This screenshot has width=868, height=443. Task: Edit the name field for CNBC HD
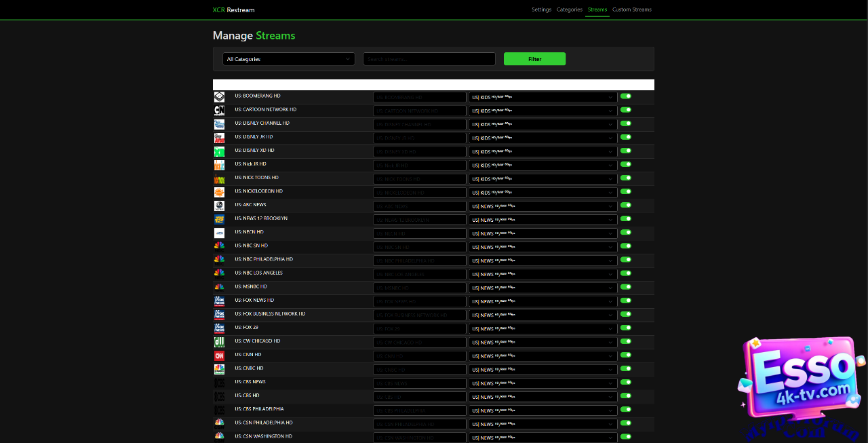pyautogui.click(x=419, y=370)
